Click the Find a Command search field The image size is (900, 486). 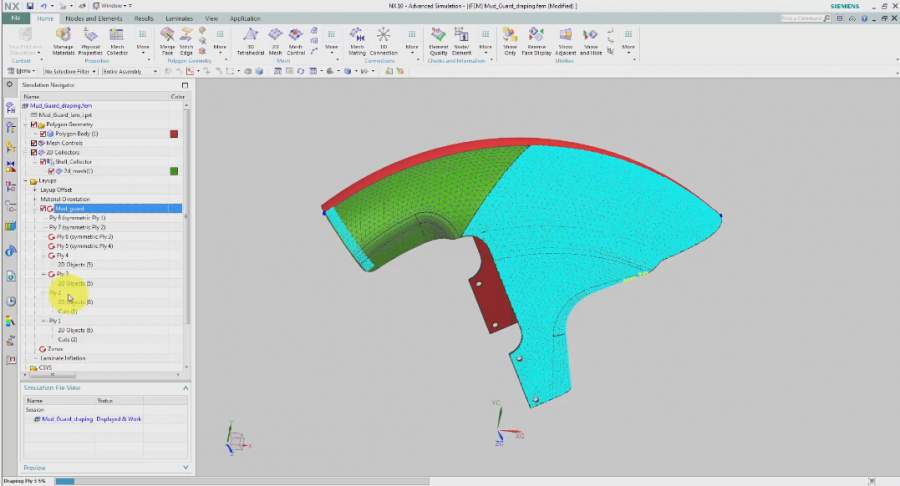click(x=801, y=18)
